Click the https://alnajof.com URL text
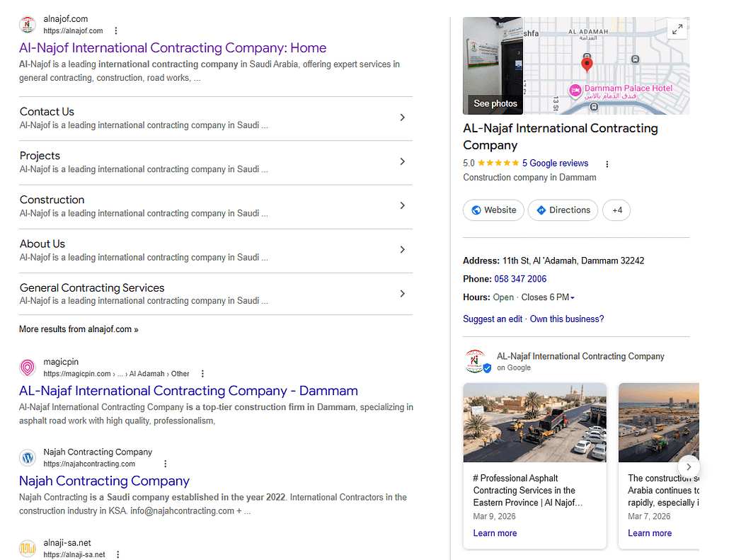The image size is (729, 560). click(73, 30)
